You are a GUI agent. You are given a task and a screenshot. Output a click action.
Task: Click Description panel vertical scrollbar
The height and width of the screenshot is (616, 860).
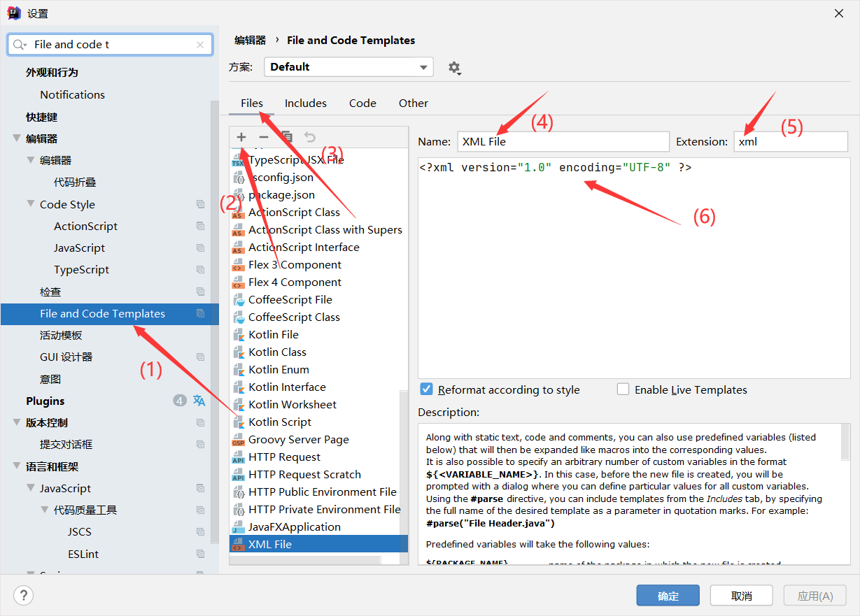click(845, 440)
